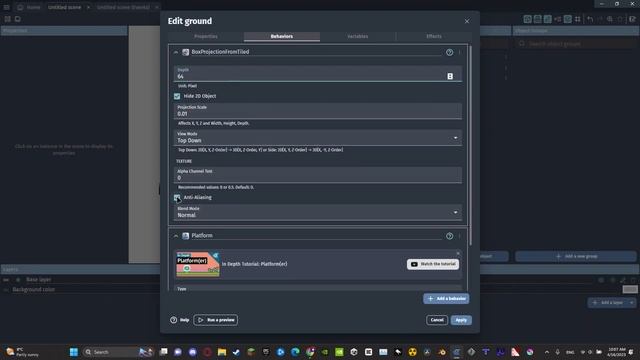Close the Edit ground dialog with X

point(467,21)
